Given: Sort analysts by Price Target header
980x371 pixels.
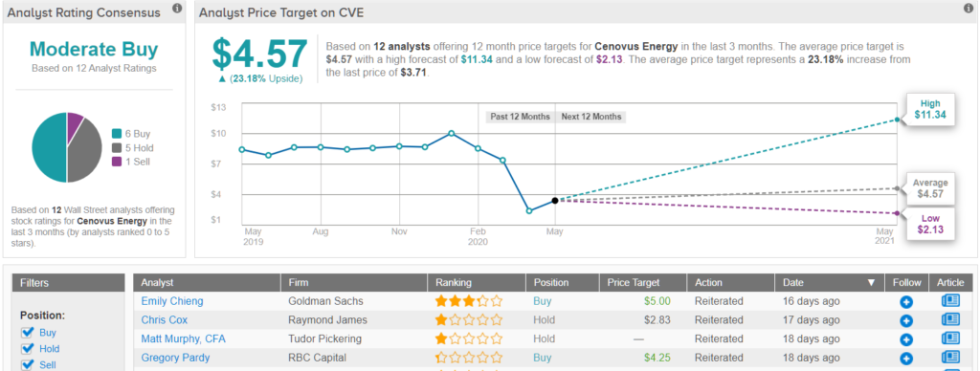Looking at the screenshot, I should click(634, 283).
